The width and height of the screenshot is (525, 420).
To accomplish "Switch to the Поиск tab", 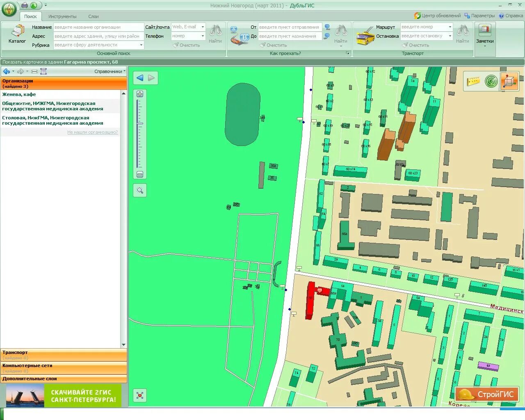I will pyautogui.click(x=30, y=16).
